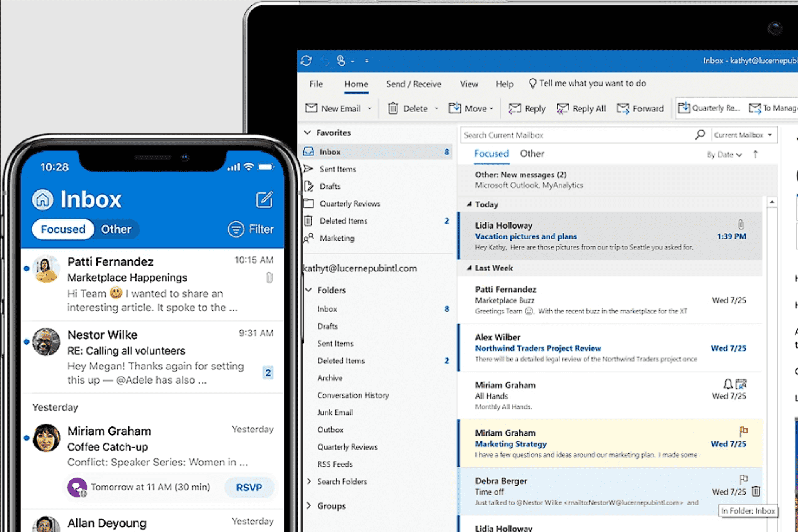Open Send / Receive tab
This screenshot has width=798, height=532.
click(414, 84)
